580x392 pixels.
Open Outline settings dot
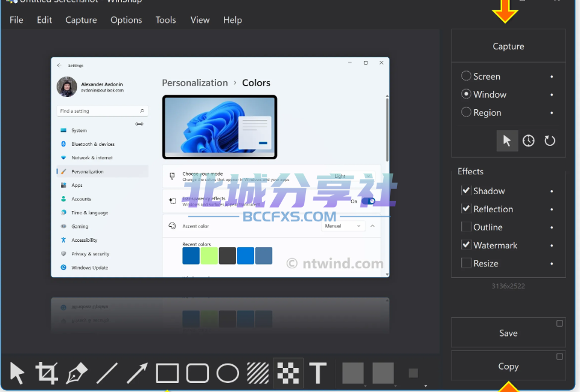[552, 227]
